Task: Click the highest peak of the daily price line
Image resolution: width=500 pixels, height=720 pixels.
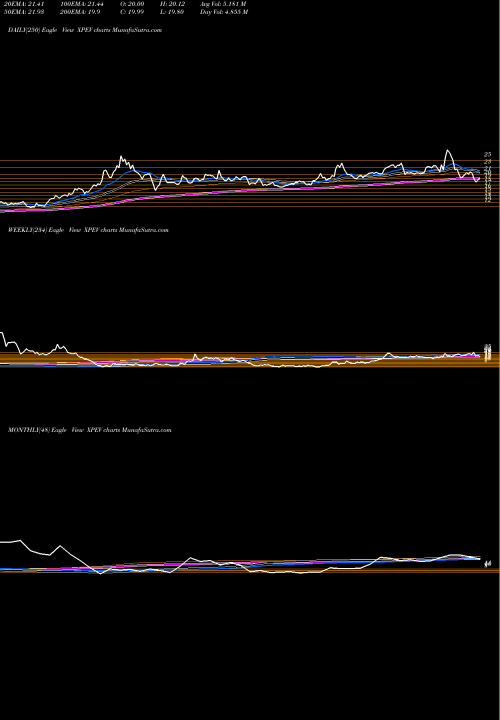Action: click(447, 151)
